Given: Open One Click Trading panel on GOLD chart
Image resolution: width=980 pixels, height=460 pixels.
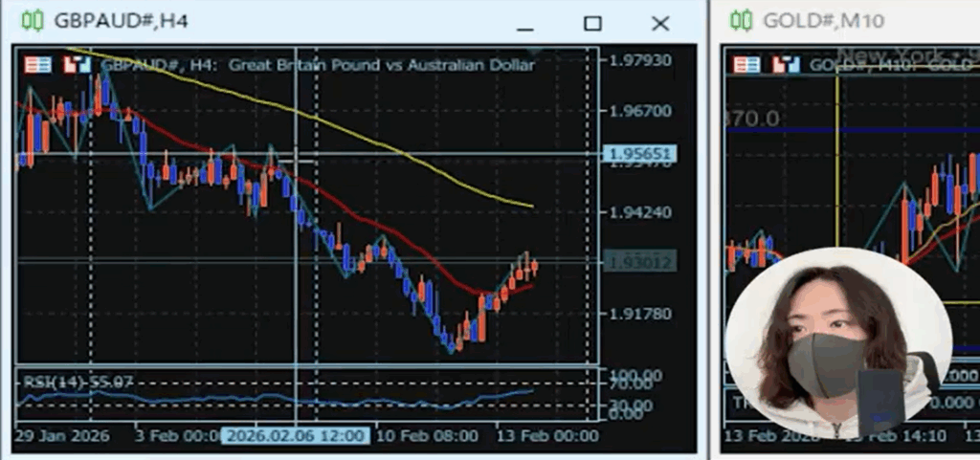Looking at the screenshot, I should [x=746, y=65].
